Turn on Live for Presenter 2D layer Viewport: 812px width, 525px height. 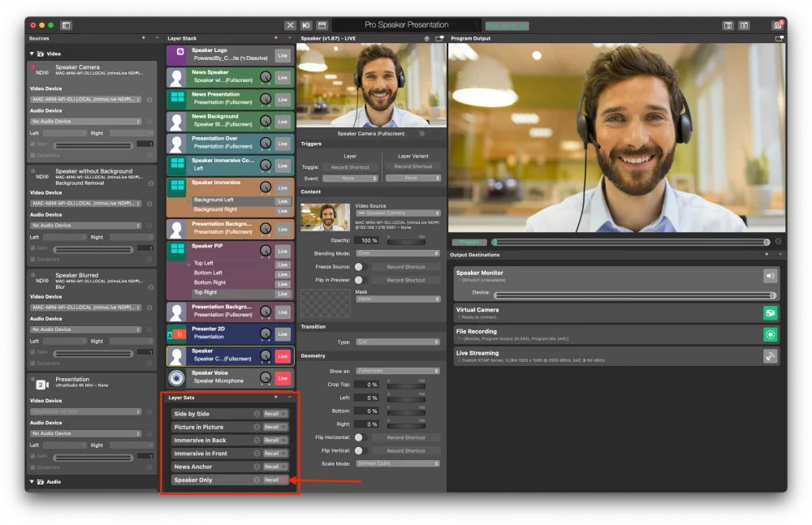pyautogui.click(x=283, y=334)
